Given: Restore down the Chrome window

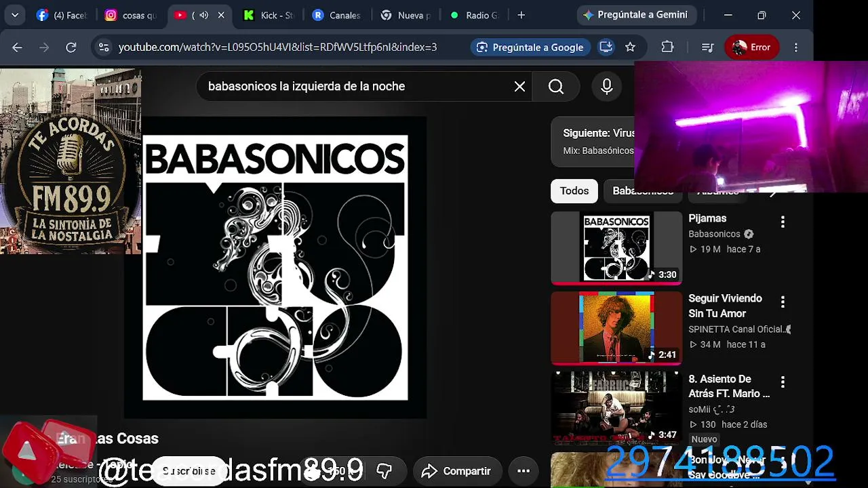Looking at the screenshot, I should 762,15.
